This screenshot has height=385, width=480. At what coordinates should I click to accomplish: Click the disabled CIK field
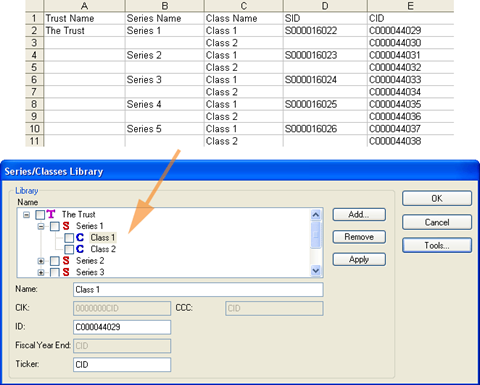tap(122, 308)
